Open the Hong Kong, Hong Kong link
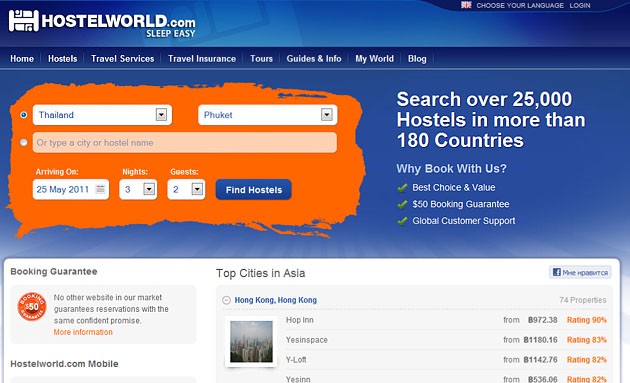 click(x=276, y=300)
